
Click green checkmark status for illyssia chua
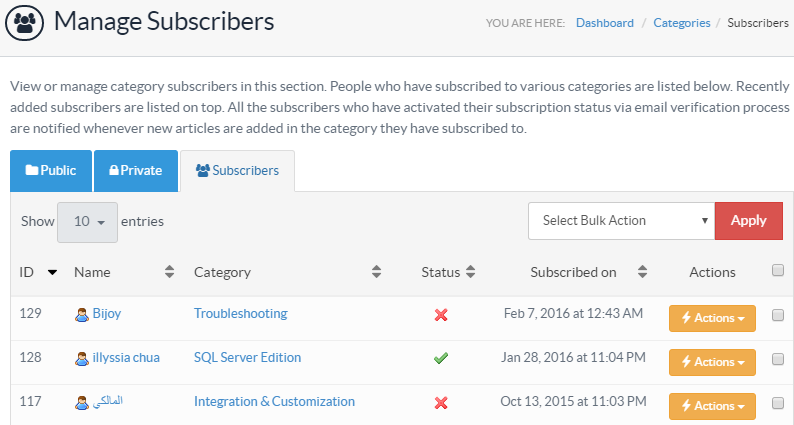[x=441, y=358]
